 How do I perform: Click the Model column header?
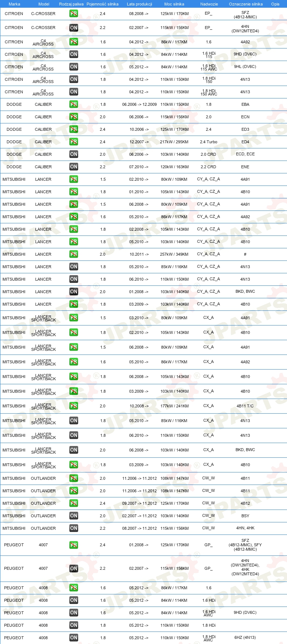click(x=44, y=4)
